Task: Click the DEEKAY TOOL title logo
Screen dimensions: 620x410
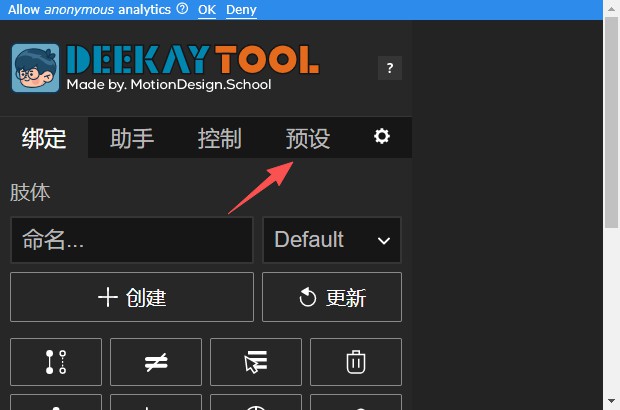Action: (x=193, y=59)
